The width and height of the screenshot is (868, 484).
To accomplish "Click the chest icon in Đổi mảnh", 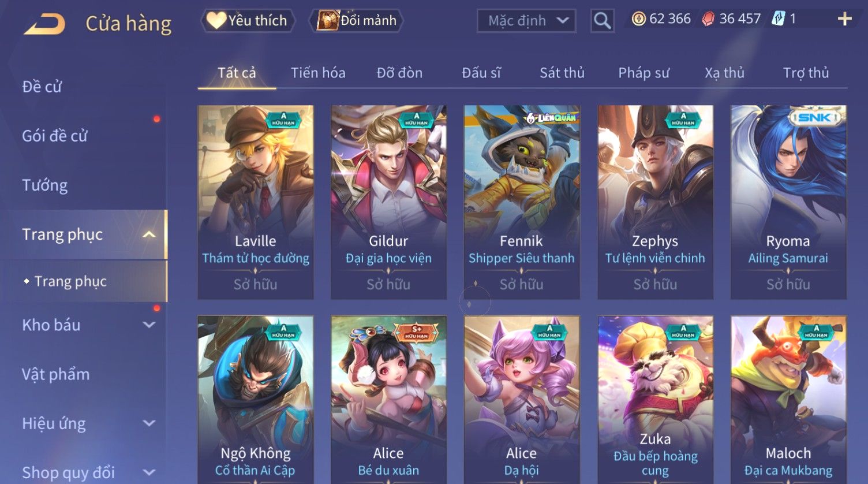I will (328, 20).
